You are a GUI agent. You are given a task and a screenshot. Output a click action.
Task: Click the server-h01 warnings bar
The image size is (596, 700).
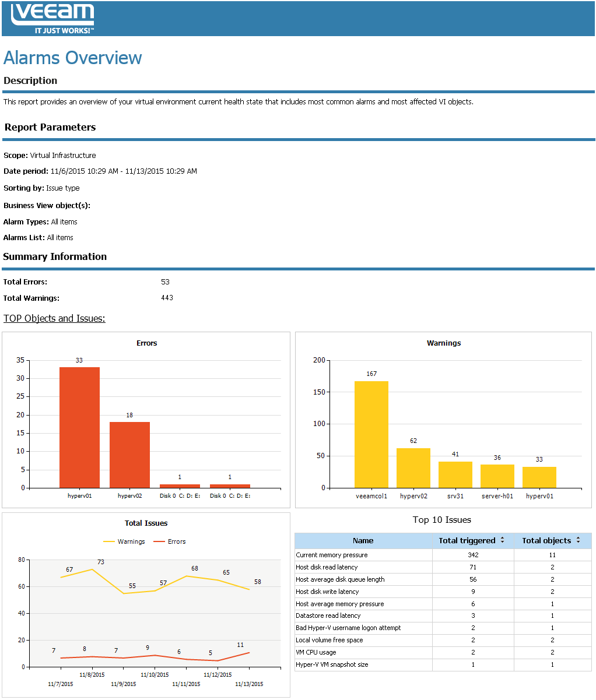tap(497, 476)
